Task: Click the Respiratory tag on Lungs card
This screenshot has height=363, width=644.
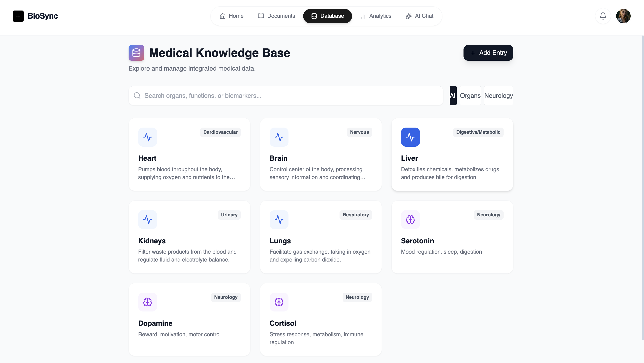Action: pos(356,215)
